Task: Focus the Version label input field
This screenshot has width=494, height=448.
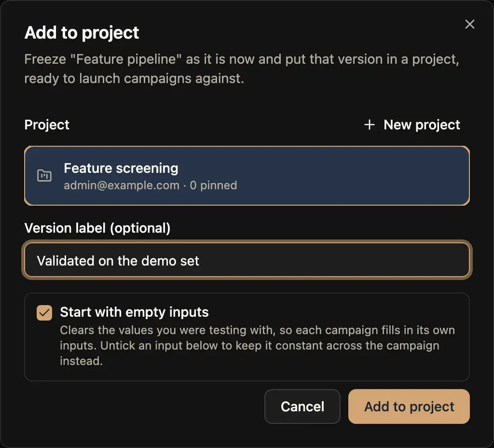Action: (x=247, y=260)
